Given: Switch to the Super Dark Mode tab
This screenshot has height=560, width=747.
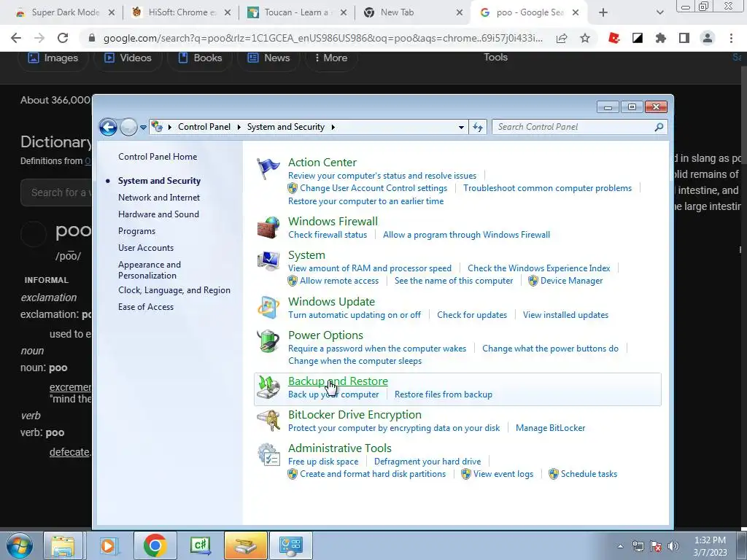Looking at the screenshot, I should point(65,12).
